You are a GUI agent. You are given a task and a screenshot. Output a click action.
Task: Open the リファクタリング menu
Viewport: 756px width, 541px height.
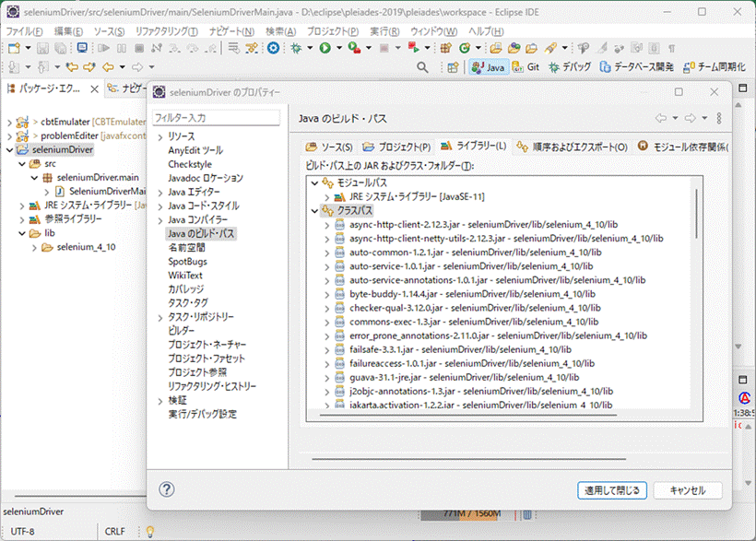pyautogui.click(x=166, y=31)
